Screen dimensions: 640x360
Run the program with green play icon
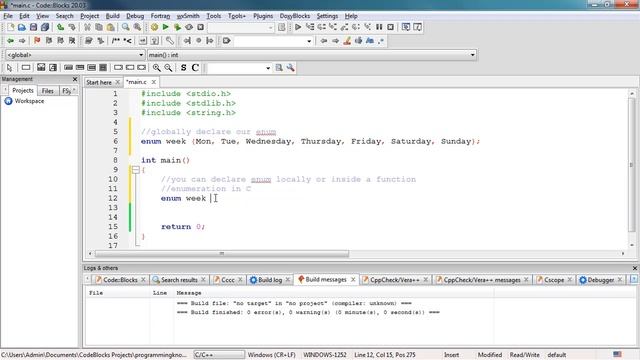pyautogui.click(x=166, y=27)
